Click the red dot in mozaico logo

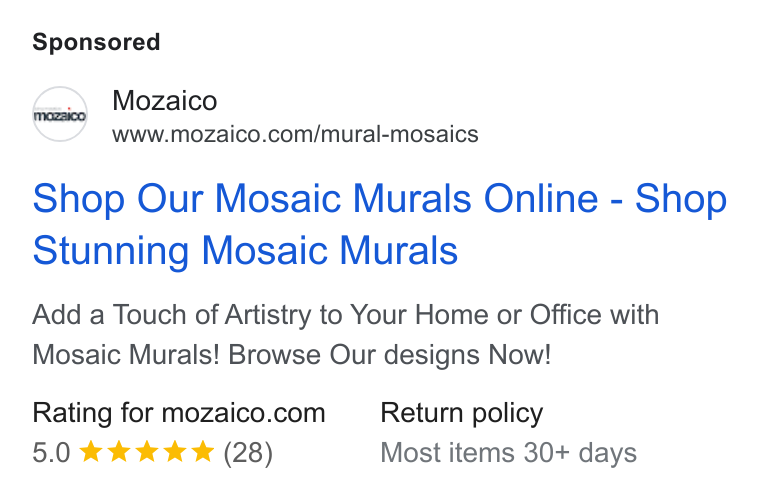69,109
